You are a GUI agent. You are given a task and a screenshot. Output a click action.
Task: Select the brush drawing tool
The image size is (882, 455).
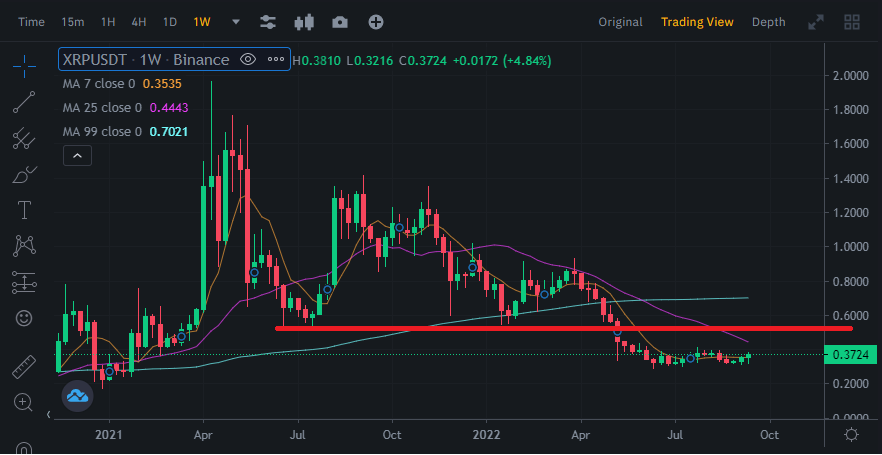click(x=24, y=175)
